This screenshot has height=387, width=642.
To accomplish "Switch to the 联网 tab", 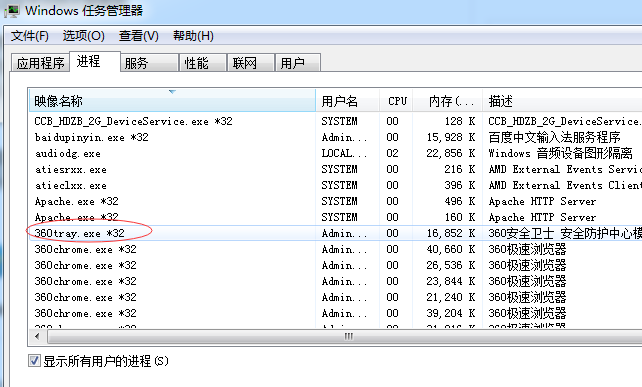I will (251, 63).
